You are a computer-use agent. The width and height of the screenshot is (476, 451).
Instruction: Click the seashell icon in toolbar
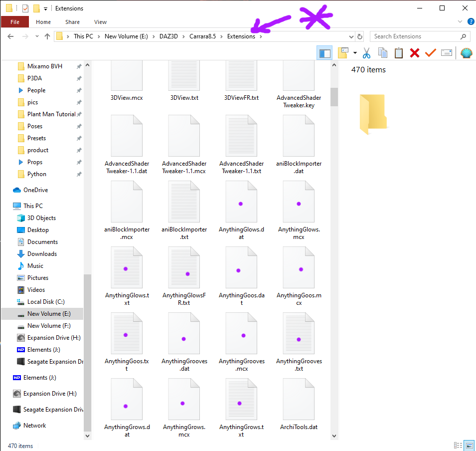(467, 53)
